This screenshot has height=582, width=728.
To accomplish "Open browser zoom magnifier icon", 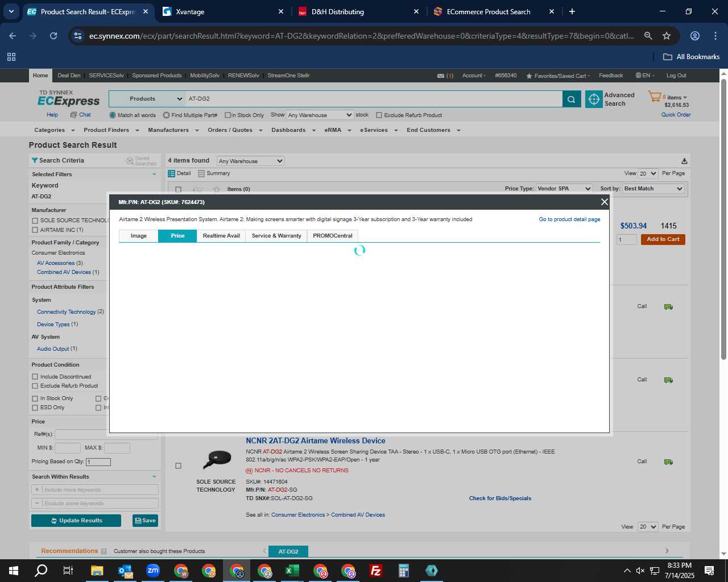I will 648,36.
